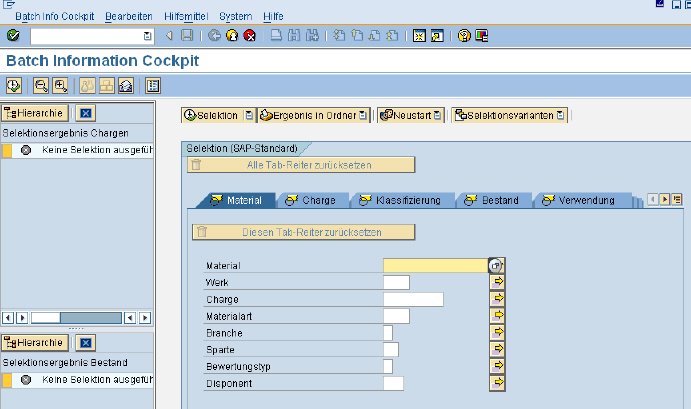Open the Batch Info Cockpit menu
691x409 pixels.
click(55, 16)
